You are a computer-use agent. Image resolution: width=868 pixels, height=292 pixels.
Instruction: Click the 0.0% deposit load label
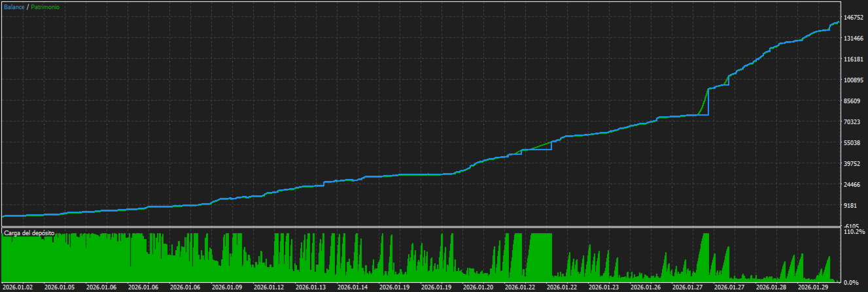pyautogui.click(x=852, y=282)
